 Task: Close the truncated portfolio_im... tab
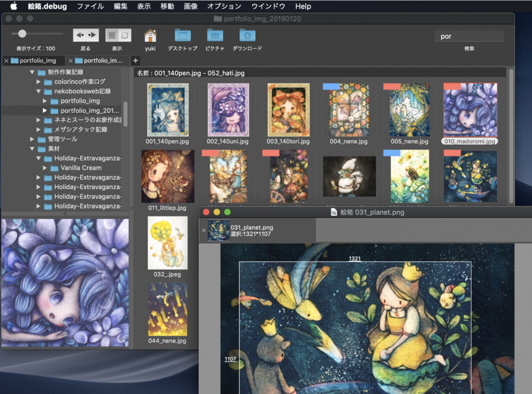(70, 61)
